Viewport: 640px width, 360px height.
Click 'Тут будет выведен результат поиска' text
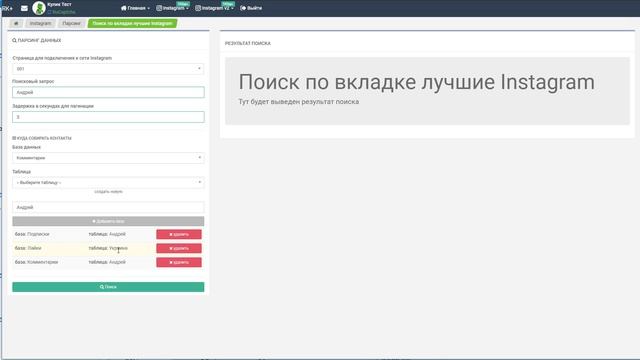coord(299,102)
